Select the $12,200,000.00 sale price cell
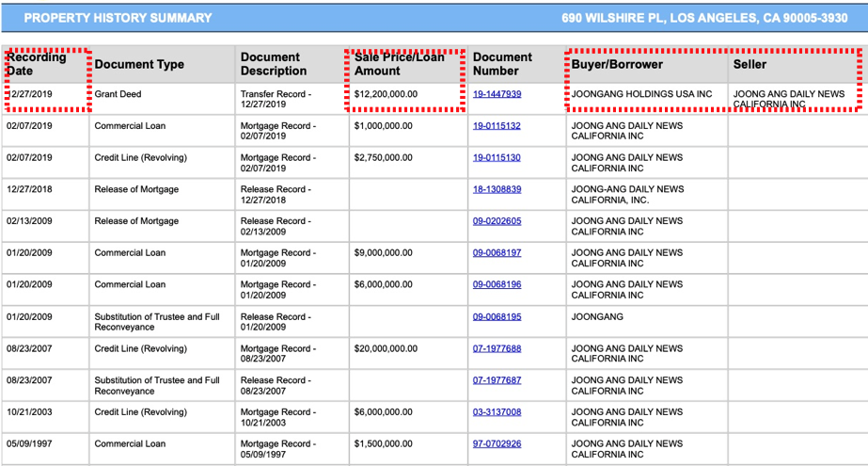Image resolution: width=868 pixels, height=466 pixels. click(386, 95)
